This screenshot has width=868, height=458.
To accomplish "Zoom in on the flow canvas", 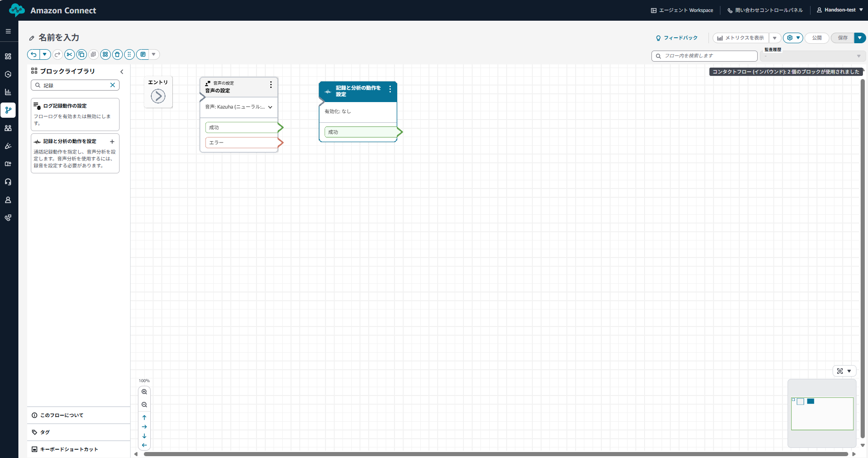I will click(144, 392).
